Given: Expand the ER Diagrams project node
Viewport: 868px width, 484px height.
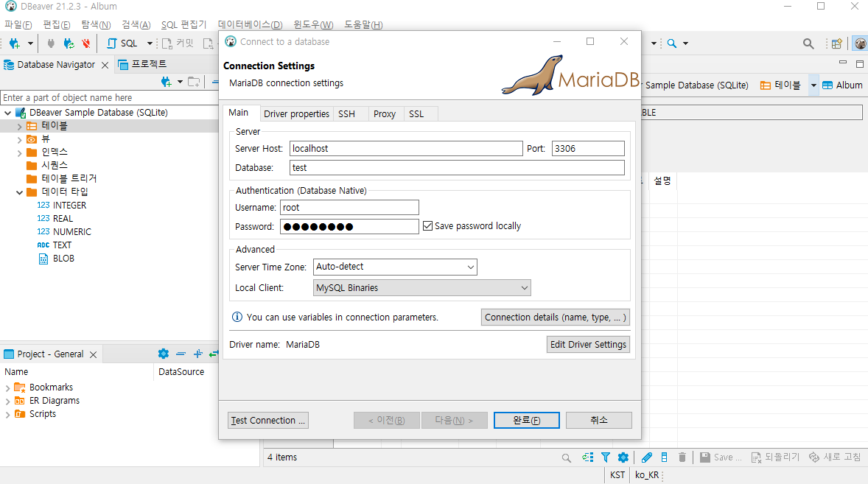Looking at the screenshot, I should [x=8, y=401].
